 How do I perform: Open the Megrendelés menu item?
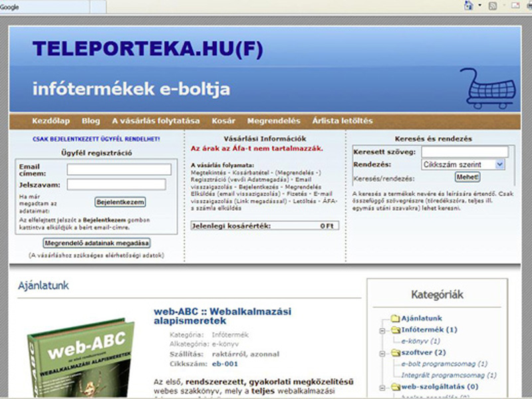point(273,121)
